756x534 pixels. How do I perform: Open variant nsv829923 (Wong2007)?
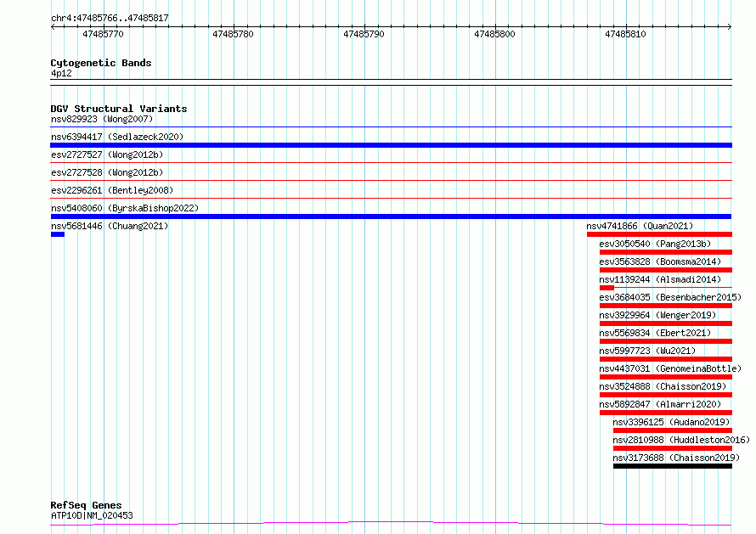coord(102,119)
